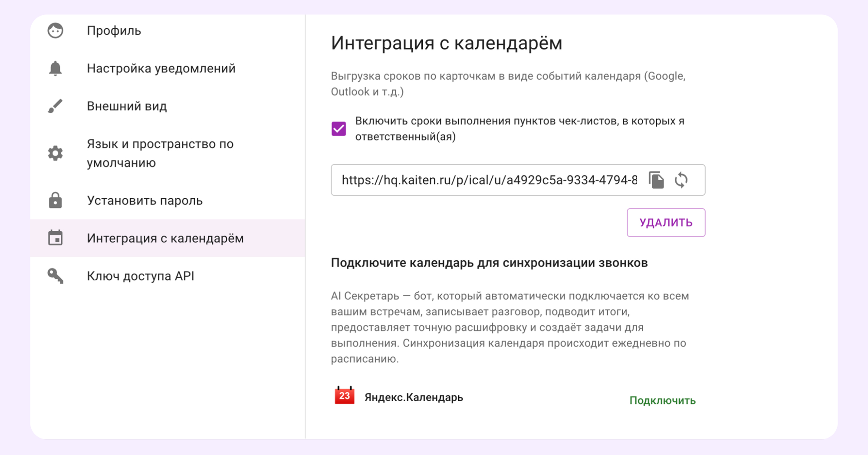Regenerate the calendar link with refresh icon

pos(681,180)
